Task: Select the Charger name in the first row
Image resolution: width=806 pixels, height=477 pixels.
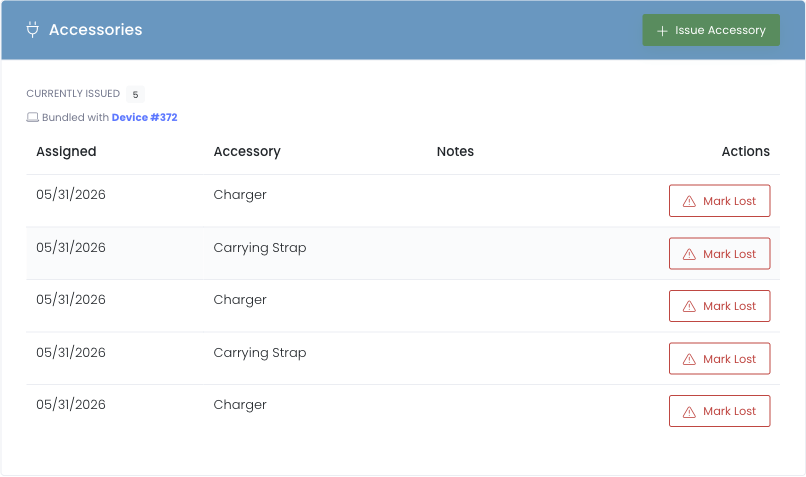Action: (x=240, y=195)
